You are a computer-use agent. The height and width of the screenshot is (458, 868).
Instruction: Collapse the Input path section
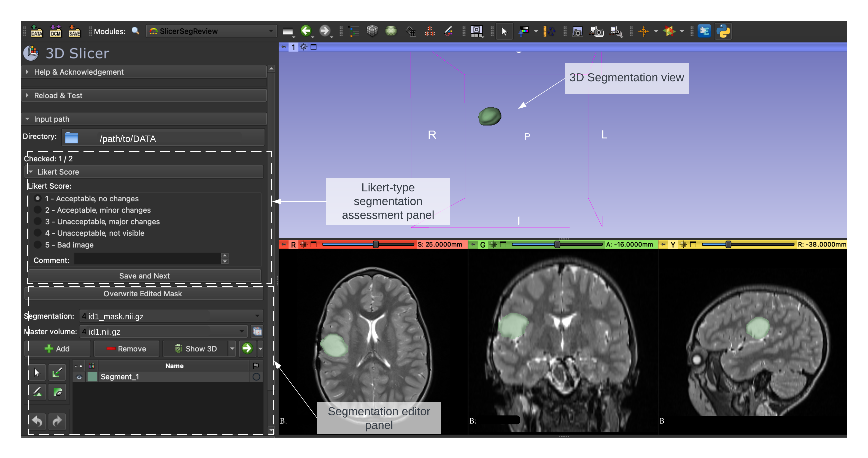pos(52,119)
